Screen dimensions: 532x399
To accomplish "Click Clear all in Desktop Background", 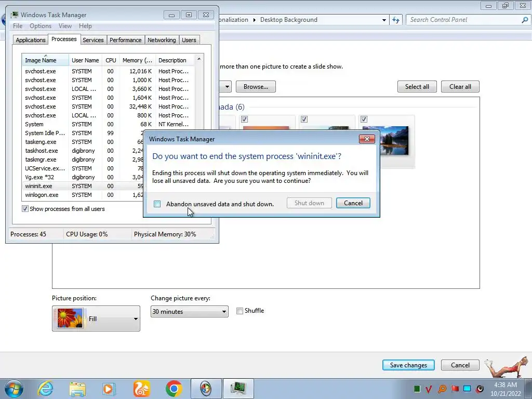I will (460, 87).
